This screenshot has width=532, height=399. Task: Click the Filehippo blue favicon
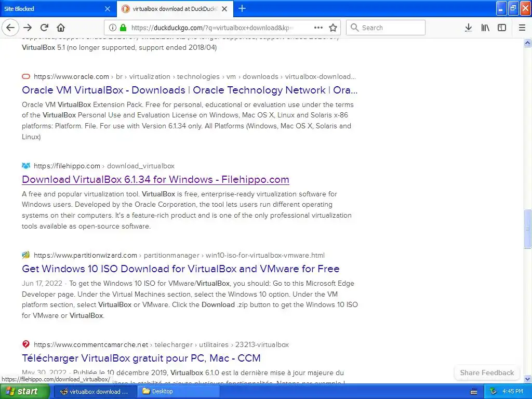pyautogui.click(x=26, y=166)
